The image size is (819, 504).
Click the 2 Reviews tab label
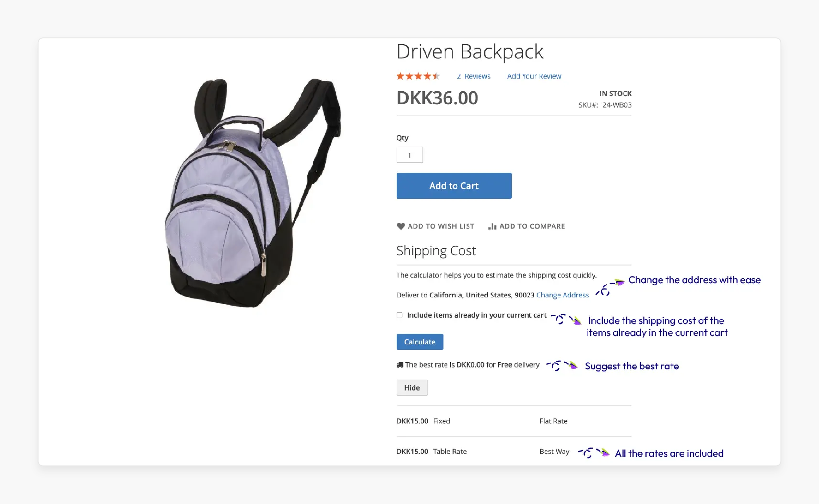coord(473,76)
